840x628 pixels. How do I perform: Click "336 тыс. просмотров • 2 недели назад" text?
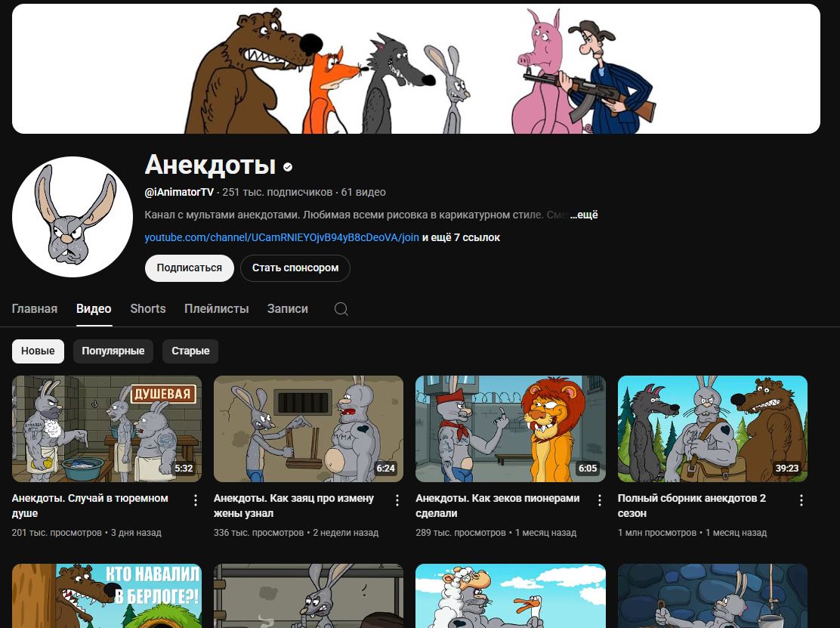click(295, 533)
